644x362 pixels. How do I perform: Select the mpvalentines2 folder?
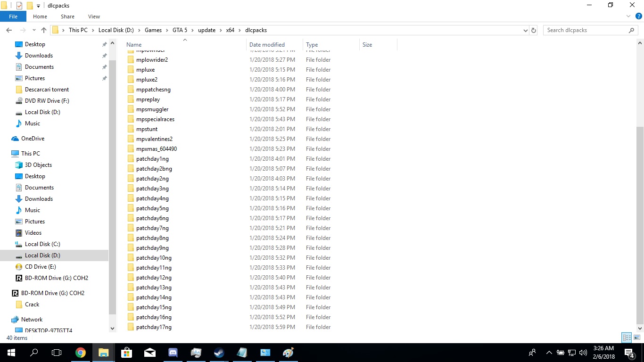[x=154, y=139]
